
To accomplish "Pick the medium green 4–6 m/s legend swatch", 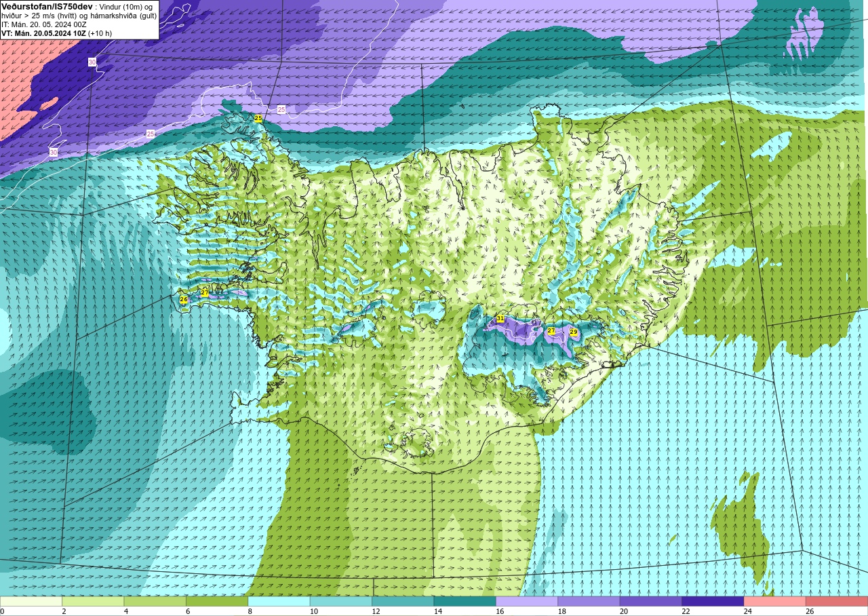I will point(155,601).
